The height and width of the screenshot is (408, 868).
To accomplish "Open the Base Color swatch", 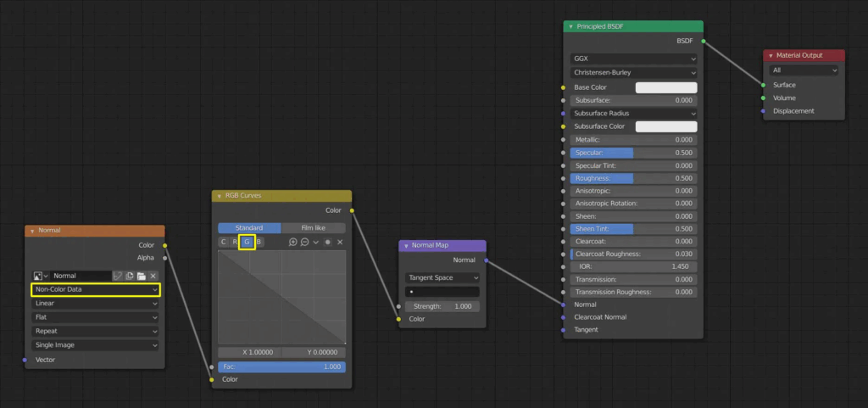I will 666,87.
